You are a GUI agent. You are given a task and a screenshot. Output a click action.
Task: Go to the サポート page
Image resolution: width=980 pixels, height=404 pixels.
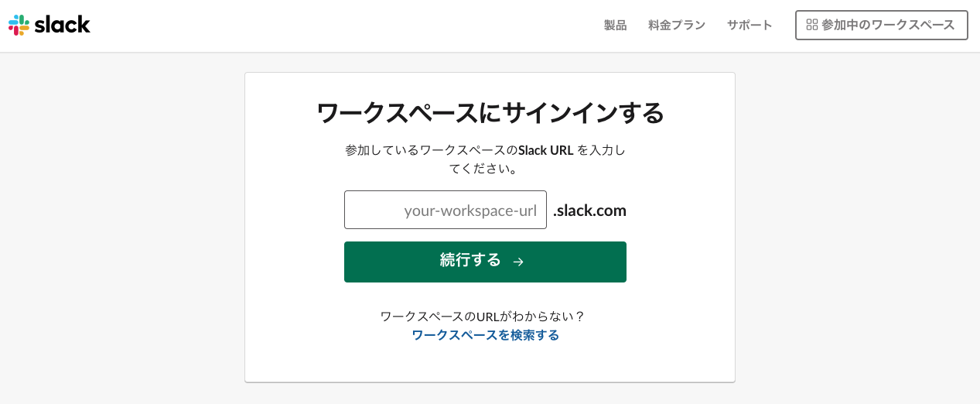(x=750, y=25)
